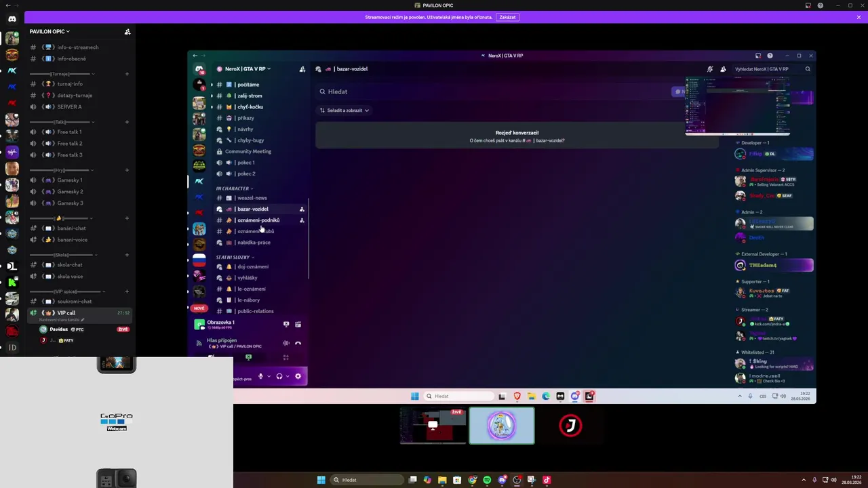Open the inbox icon in title bar

(x=808, y=5)
